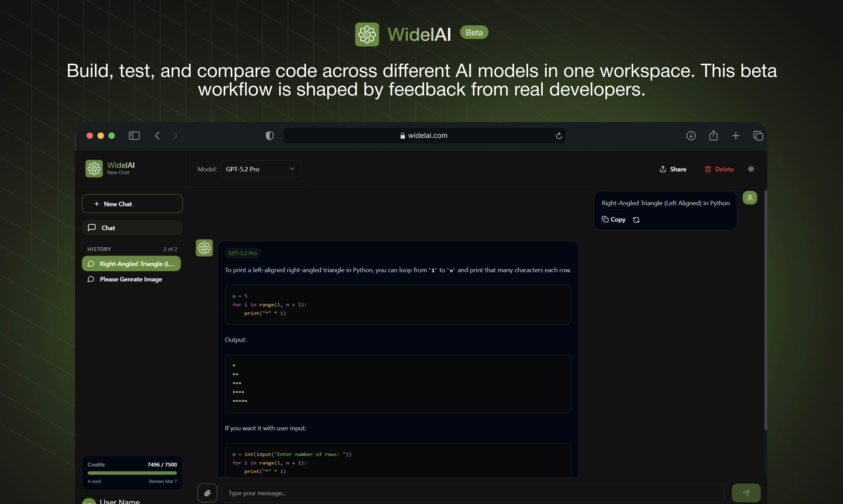Open the Please Genrate Image conversation

pos(131,279)
